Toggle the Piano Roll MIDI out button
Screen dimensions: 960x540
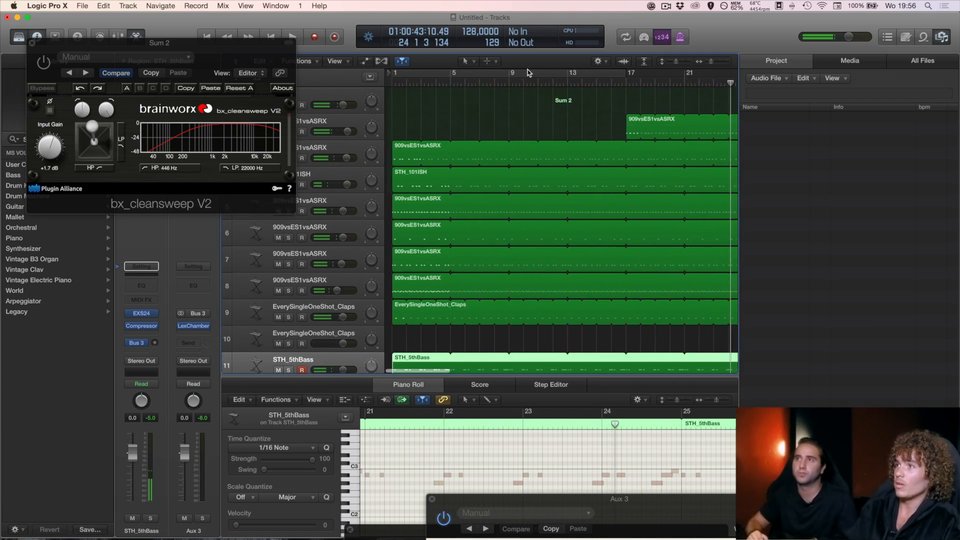coord(402,400)
